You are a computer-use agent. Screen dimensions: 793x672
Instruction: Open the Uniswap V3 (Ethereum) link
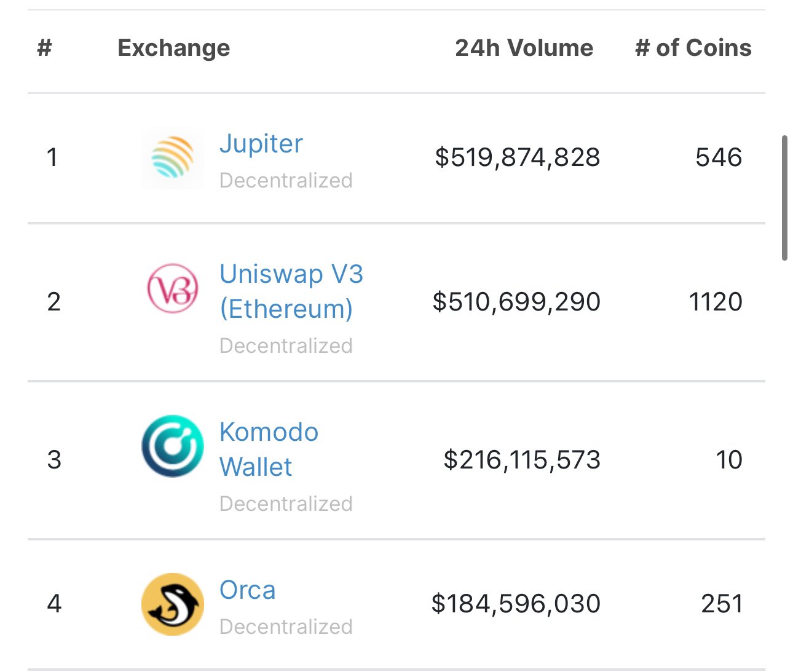pyautogui.click(x=291, y=291)
